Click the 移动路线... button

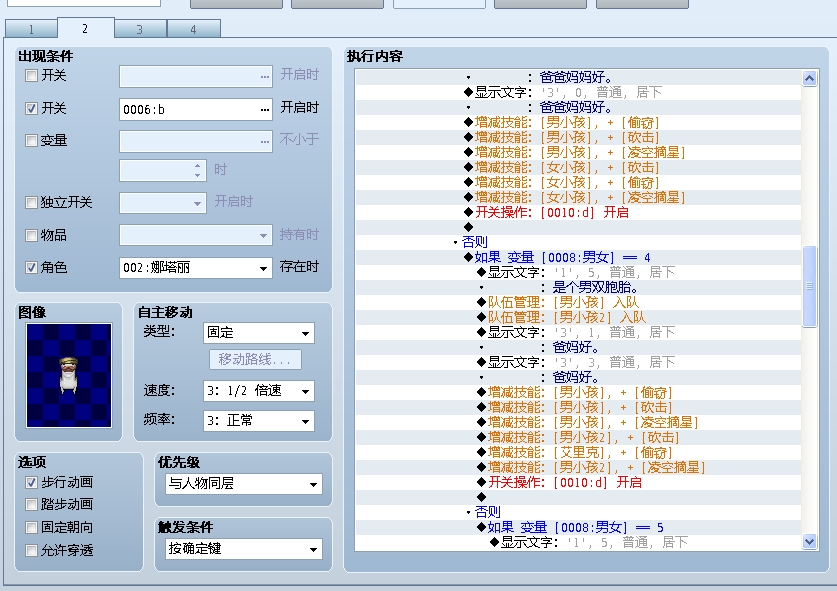click(x=255, y=359)
